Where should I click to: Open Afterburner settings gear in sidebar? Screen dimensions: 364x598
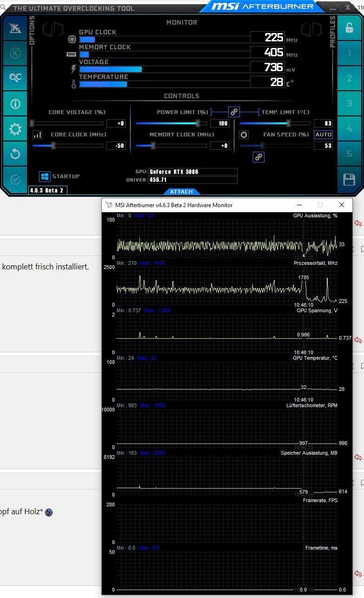click(15, 129)
